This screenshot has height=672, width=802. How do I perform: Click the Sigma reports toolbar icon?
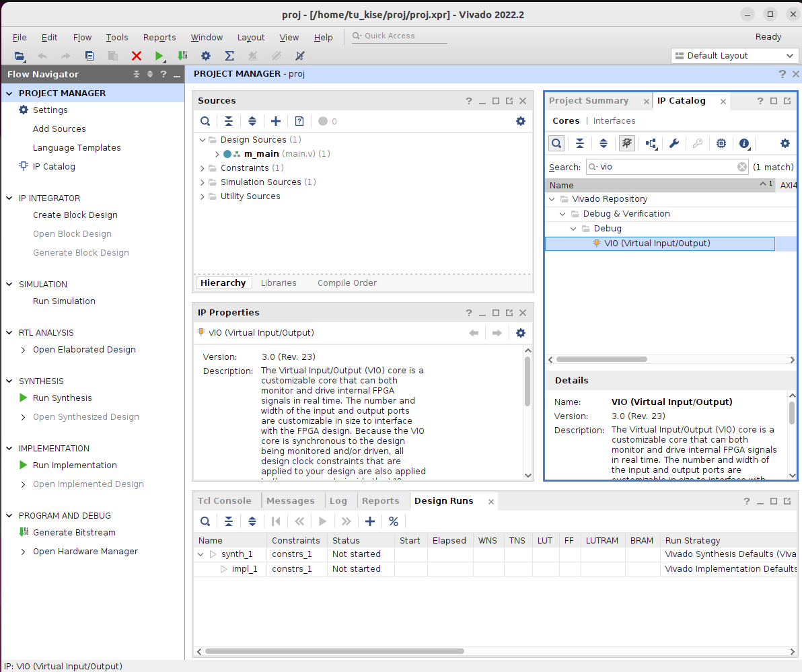229,57
